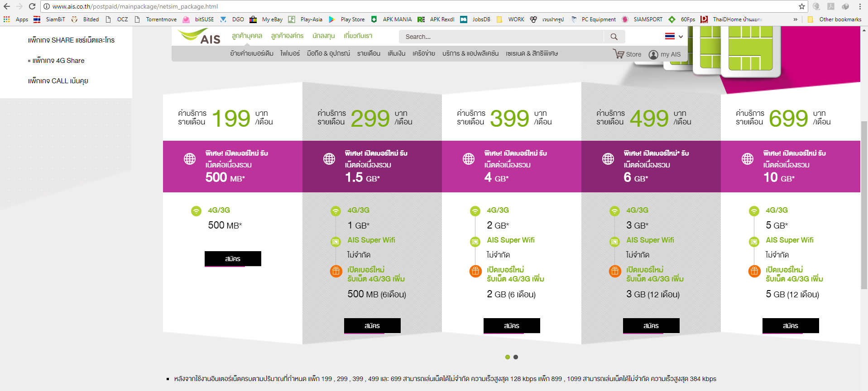The image size is (868, 391).
Task: Open the my AIS account icon
Action: point(653,55)
